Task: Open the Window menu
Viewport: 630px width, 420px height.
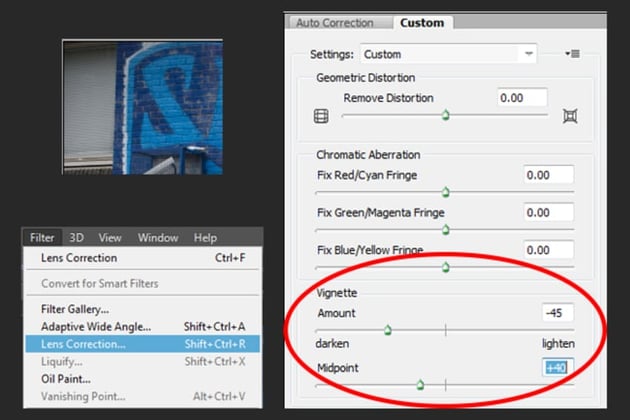Action: [x=158, y=238]
